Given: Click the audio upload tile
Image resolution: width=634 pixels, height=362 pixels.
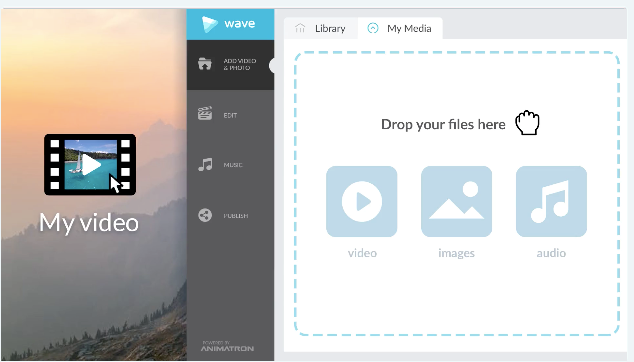Looking at the screenshot, I should click(x=551, y=201).
